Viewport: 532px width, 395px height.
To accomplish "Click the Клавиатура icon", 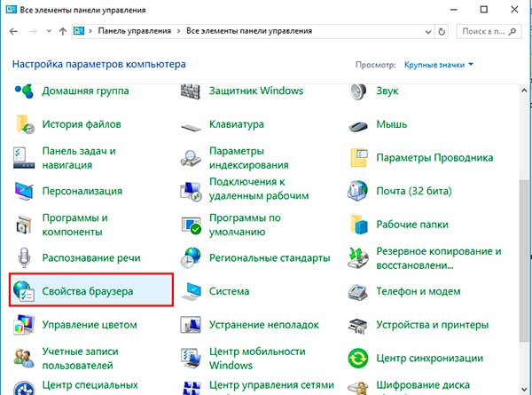I will tap(191, 127).
